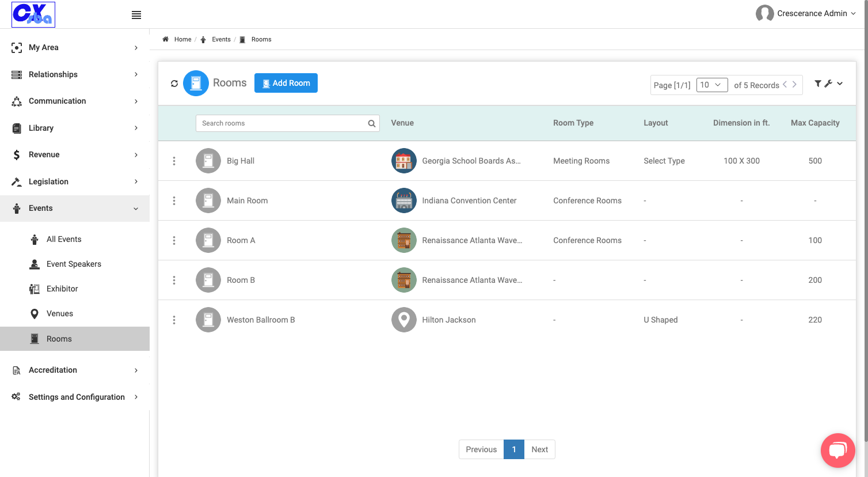Go to next records page arrow
868x477 pixels.
[794, 84]
